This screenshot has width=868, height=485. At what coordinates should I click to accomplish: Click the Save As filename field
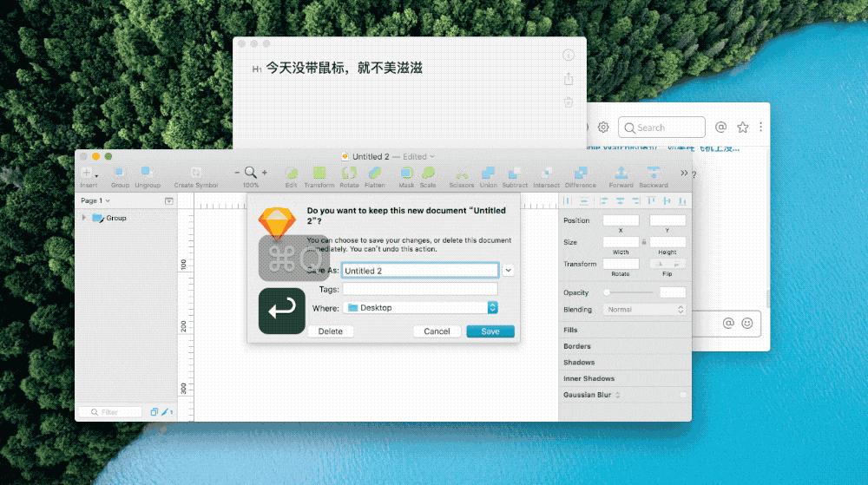[x=420, y=271]
